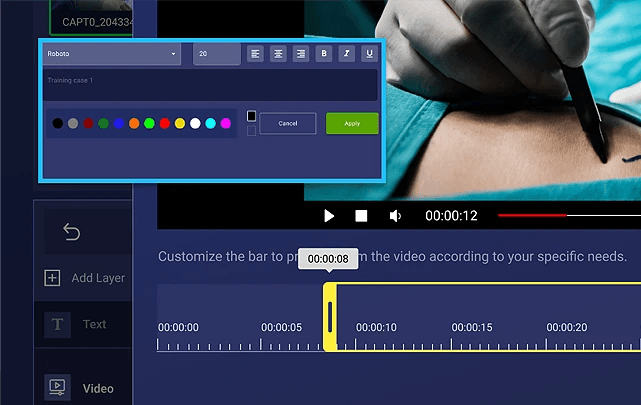The image size is (641, 405).
Task: Toggle bold formatting
Action: tap(323, 54)
